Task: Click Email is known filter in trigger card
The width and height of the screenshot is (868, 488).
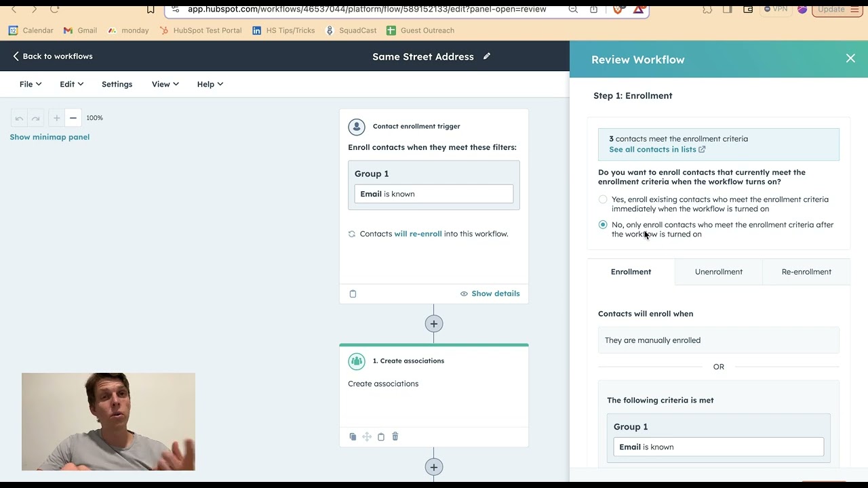Action: [x=434, y=194]
